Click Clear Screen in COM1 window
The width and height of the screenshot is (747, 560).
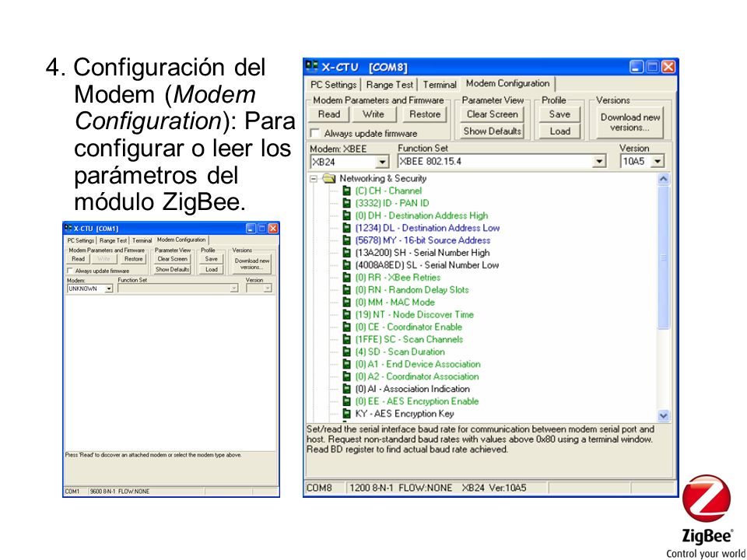pyautogui.click(x=173, y=259)
